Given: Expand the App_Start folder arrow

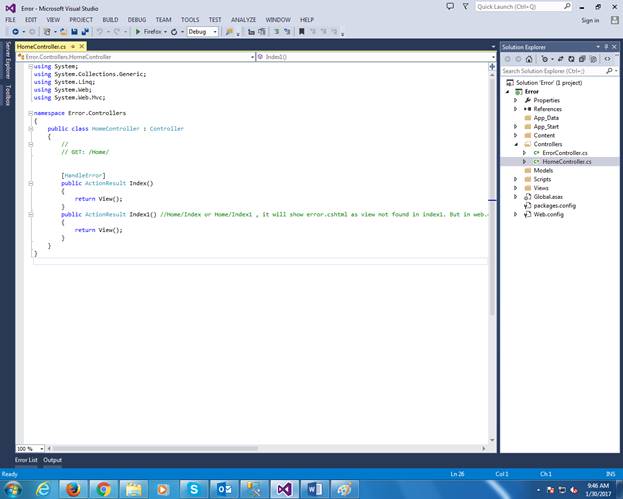Looking at the screenshot, I should click(x=516, y=126).
